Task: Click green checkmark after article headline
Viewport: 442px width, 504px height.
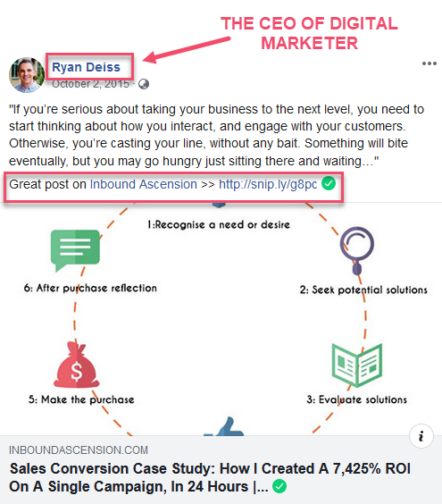Action: click(279, 486)
